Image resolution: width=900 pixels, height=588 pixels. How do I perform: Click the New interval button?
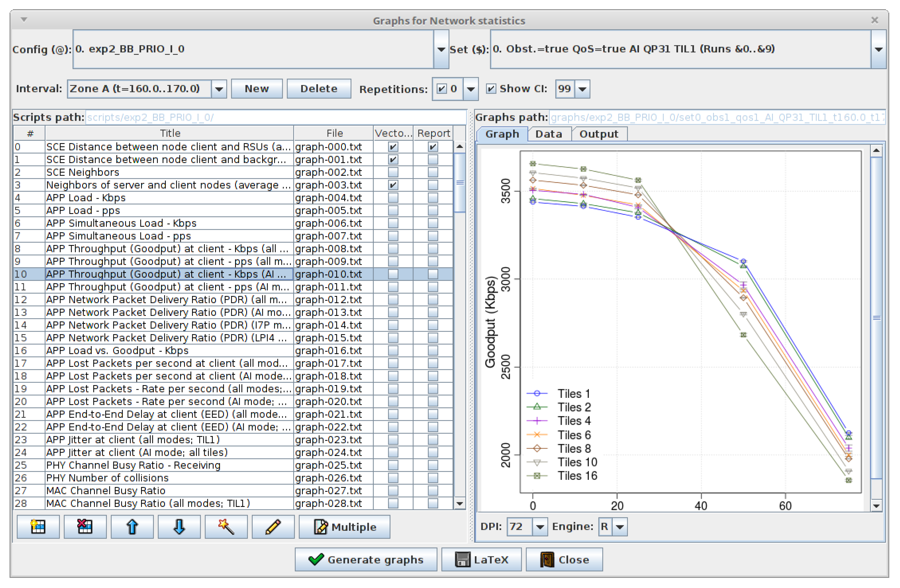point(256,89)
